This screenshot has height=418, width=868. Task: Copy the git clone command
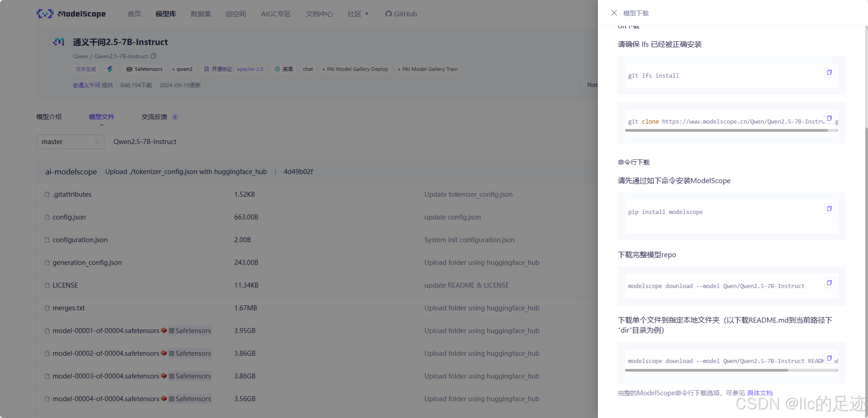pos(829,118)
